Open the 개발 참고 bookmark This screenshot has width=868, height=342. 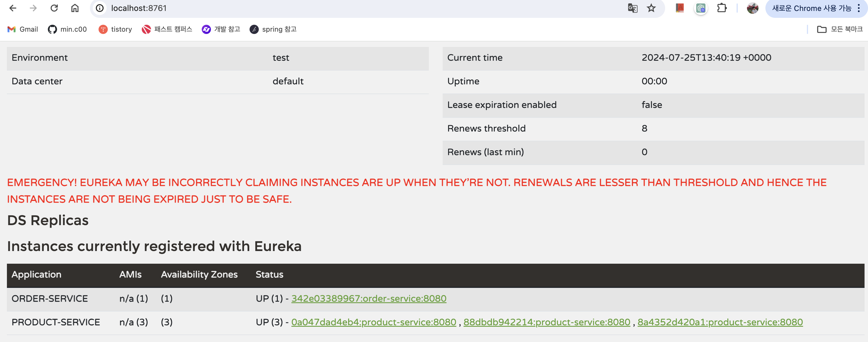point(221,29)
